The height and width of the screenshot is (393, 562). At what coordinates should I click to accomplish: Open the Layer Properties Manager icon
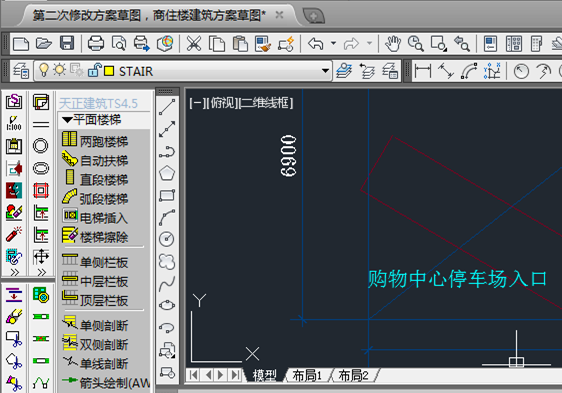pos(21,70)
